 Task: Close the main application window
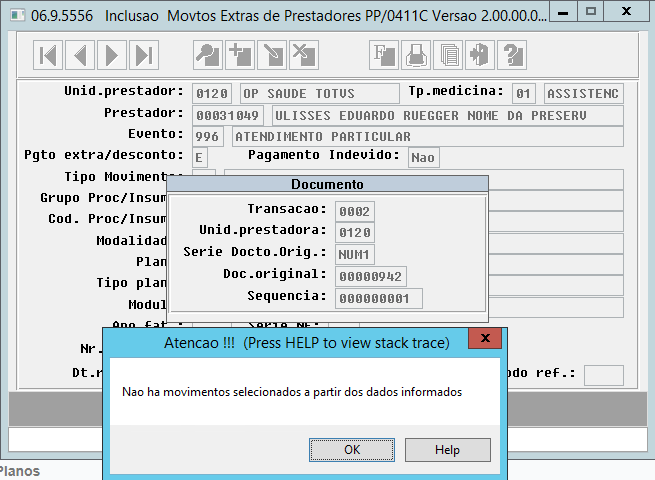coord(626,12)
